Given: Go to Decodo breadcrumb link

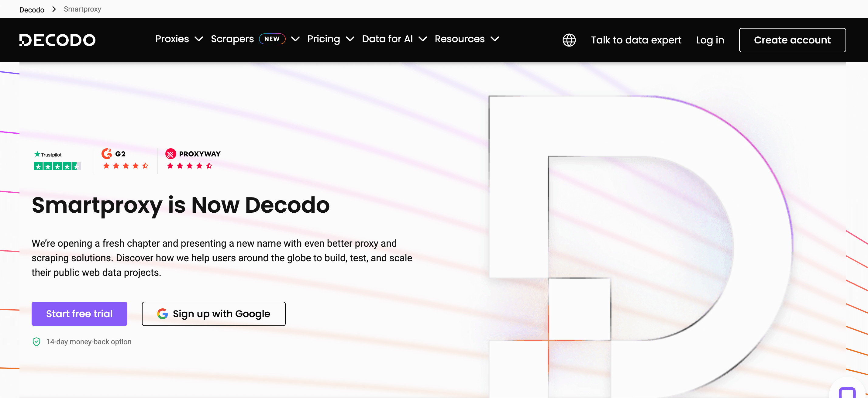Looking at the screenshot, I should 32,9.
